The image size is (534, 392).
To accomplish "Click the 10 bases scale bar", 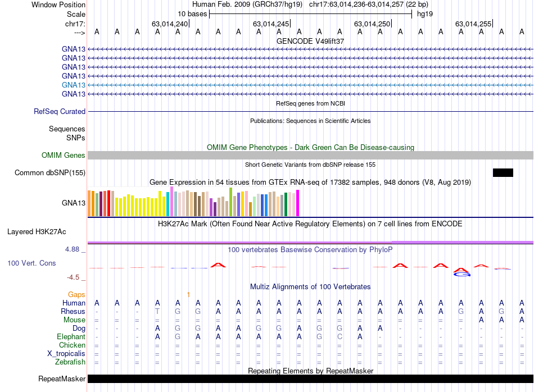I will pyautogui.click(x=310, y=13).
